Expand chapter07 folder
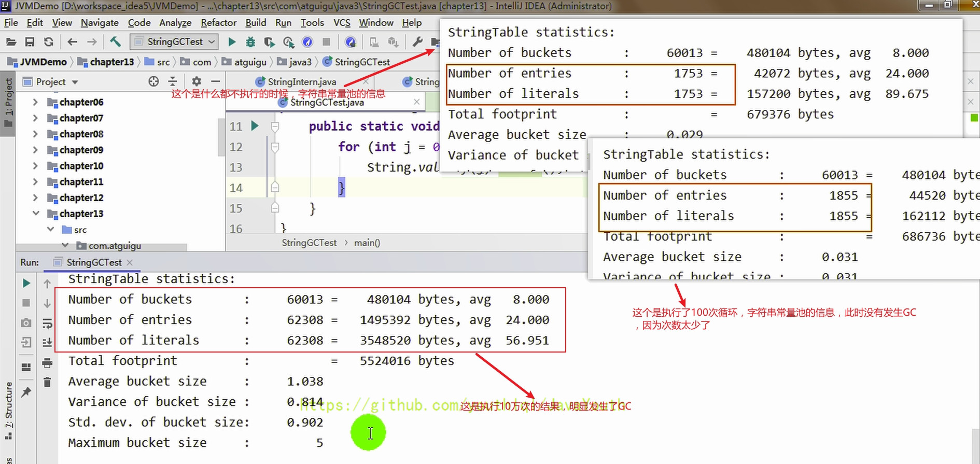 35,118
